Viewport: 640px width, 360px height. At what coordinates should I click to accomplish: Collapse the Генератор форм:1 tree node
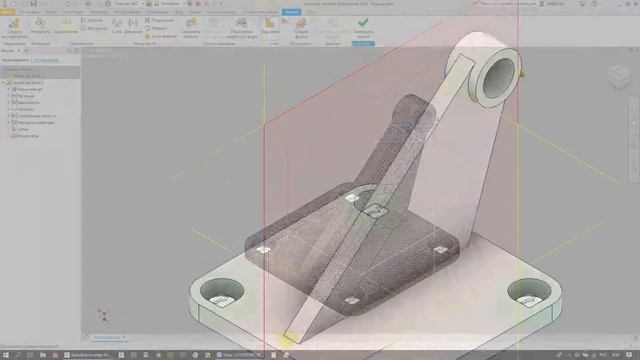pos(3,82)
